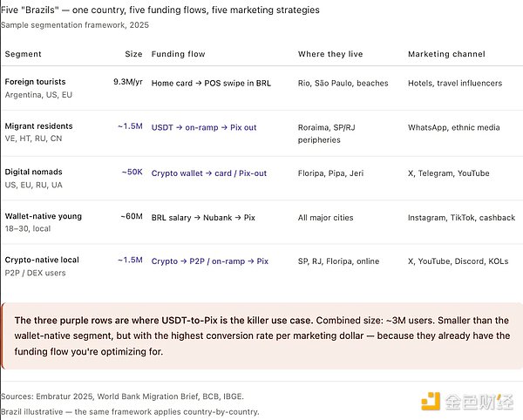Click 'Crypto wallet → card / Pix-out' flow
Image resolution: width=523 pixels, height=420 pixels.
pyautogui.click(x=209, y=173)
